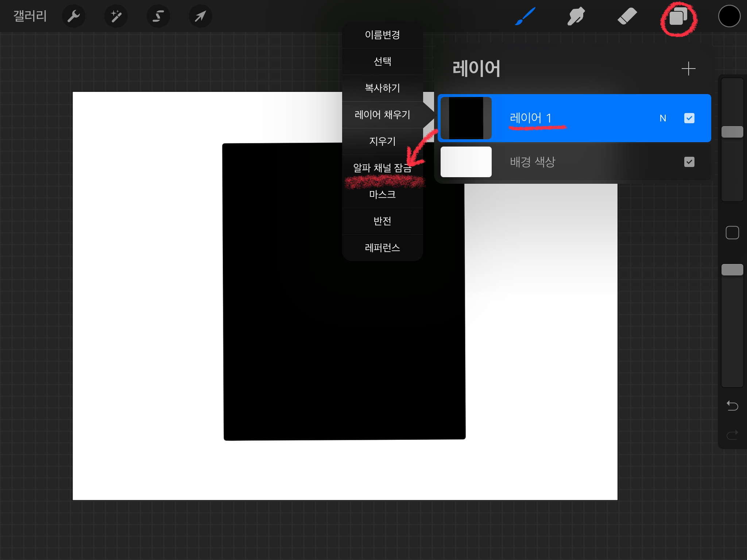Open the magic wand Adjustments menu
This screenshot has width=747, height=560.
pyautogui.click(x=116, y=16)
